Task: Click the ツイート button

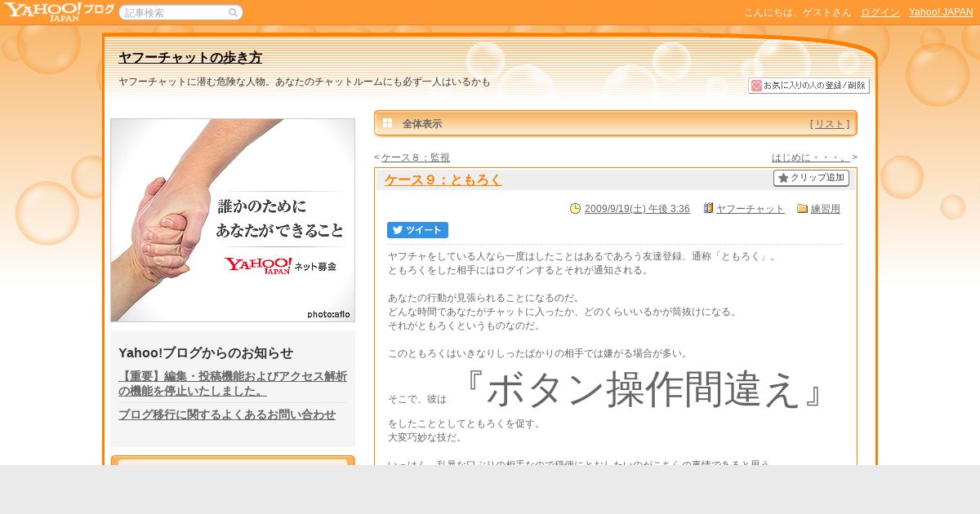Action: tap(417, 230)
